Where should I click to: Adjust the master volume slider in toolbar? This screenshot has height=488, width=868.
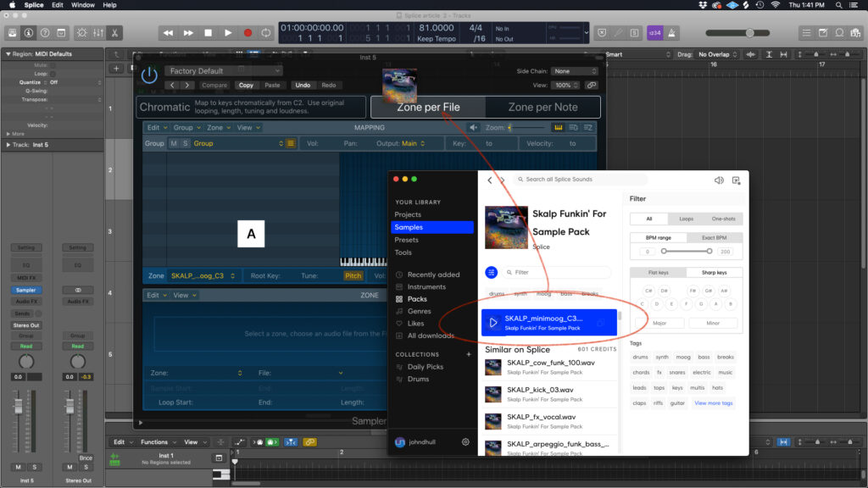coord(737,33)
